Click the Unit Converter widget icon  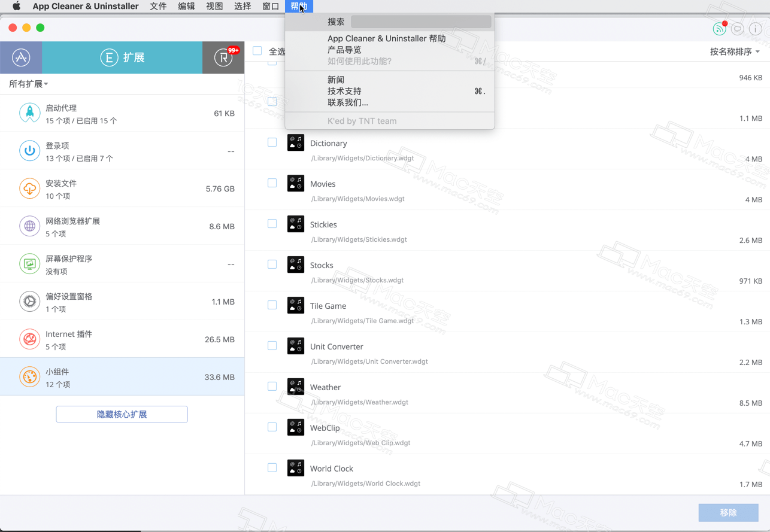click(296, 346)
